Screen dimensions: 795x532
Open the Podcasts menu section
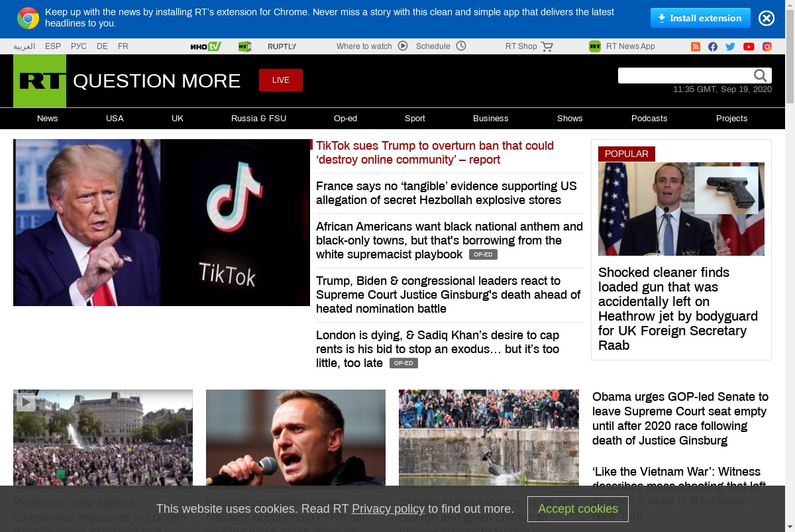point(649,119)
